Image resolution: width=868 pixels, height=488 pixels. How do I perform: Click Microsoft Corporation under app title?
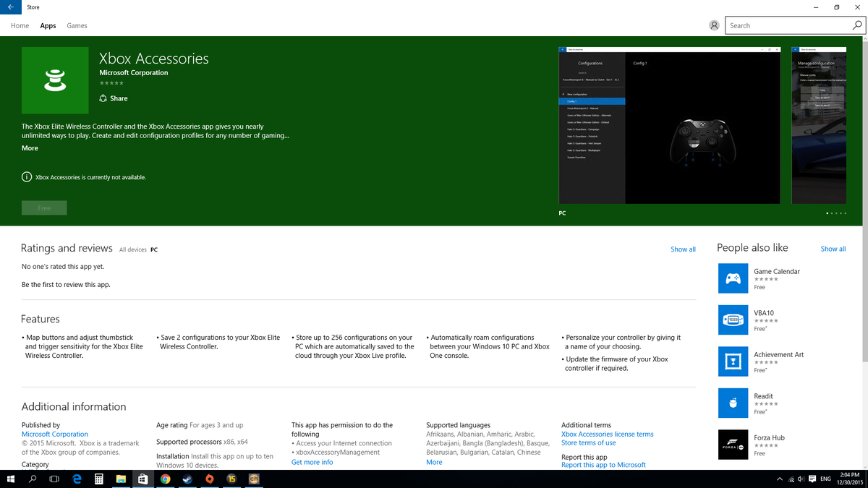pos(133,73)
